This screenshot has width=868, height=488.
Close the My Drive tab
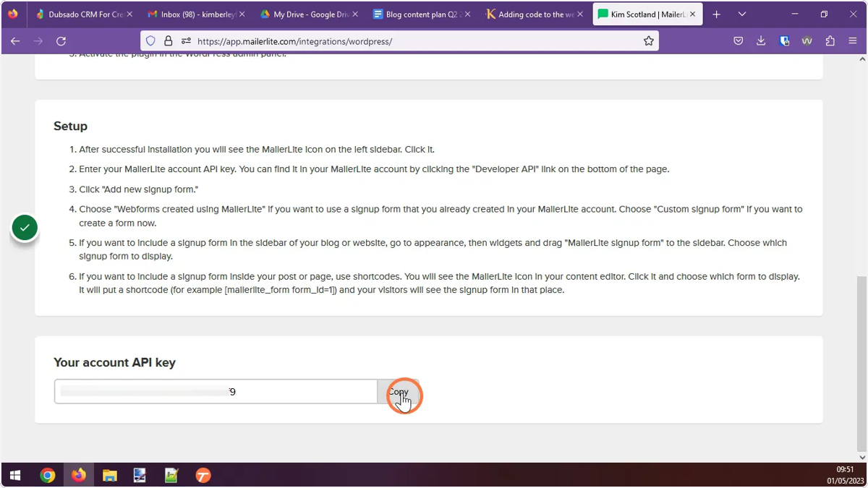[x=355, y=14]
